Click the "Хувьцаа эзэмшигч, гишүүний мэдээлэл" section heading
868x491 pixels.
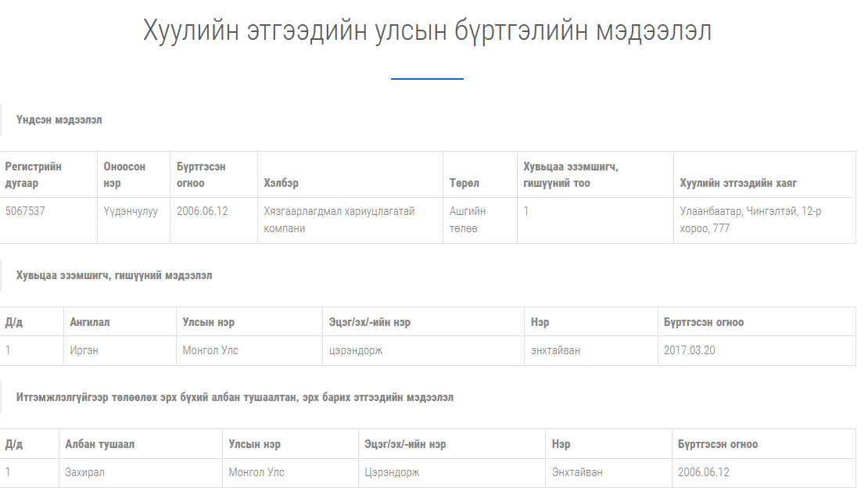[x=114, y=275]
